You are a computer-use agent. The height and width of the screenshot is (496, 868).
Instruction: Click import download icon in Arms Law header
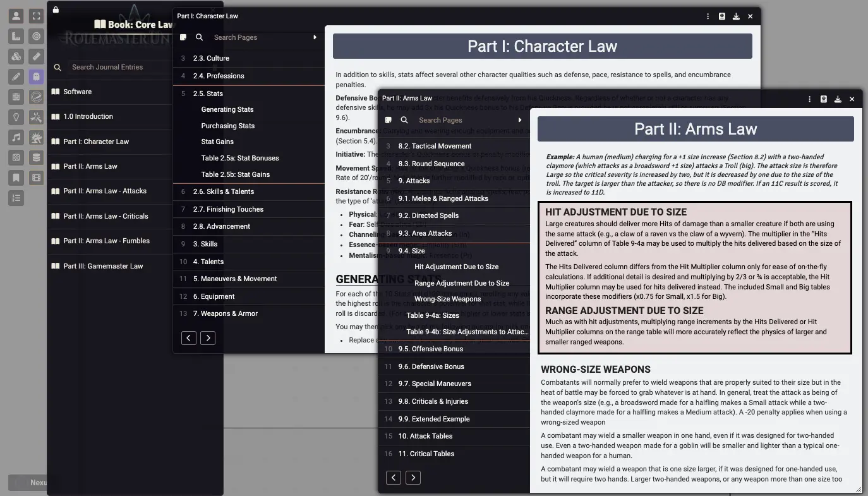click(838, 99)
